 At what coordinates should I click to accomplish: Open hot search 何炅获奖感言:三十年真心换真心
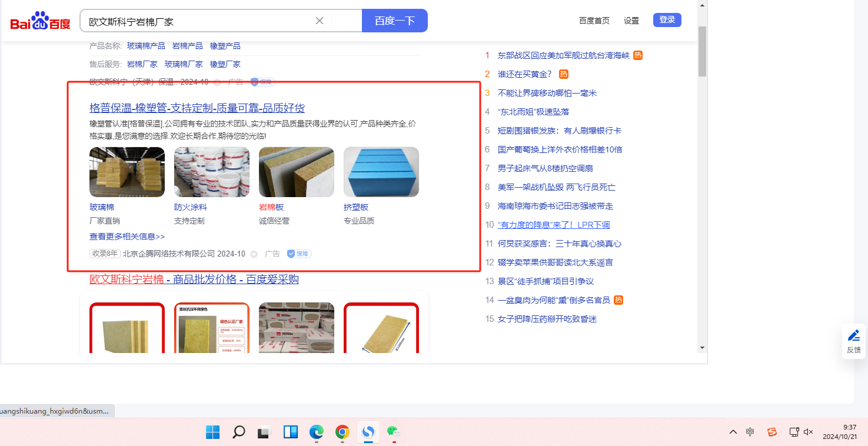560,244
